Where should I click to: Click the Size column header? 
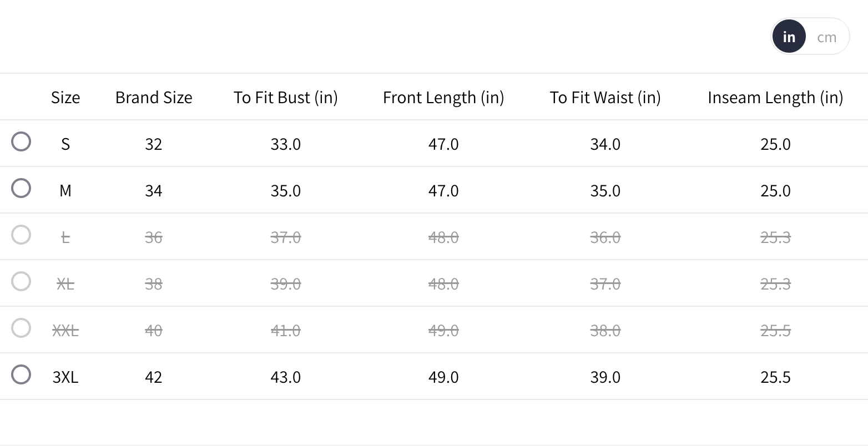click(65, 98)
